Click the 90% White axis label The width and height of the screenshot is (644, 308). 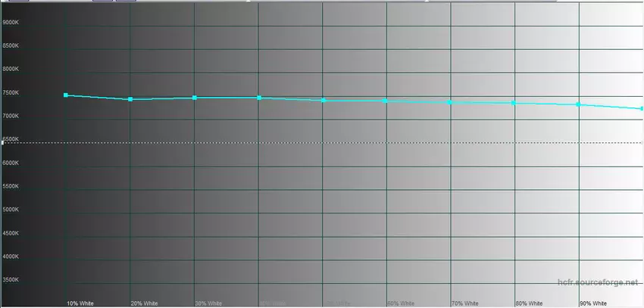click(x=593, y=303)
